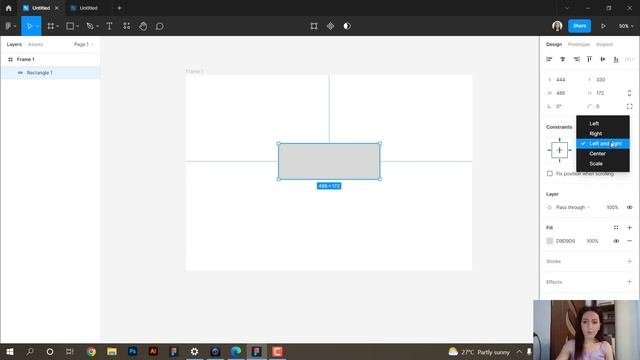Add a new fill

(x=629, y=227)
